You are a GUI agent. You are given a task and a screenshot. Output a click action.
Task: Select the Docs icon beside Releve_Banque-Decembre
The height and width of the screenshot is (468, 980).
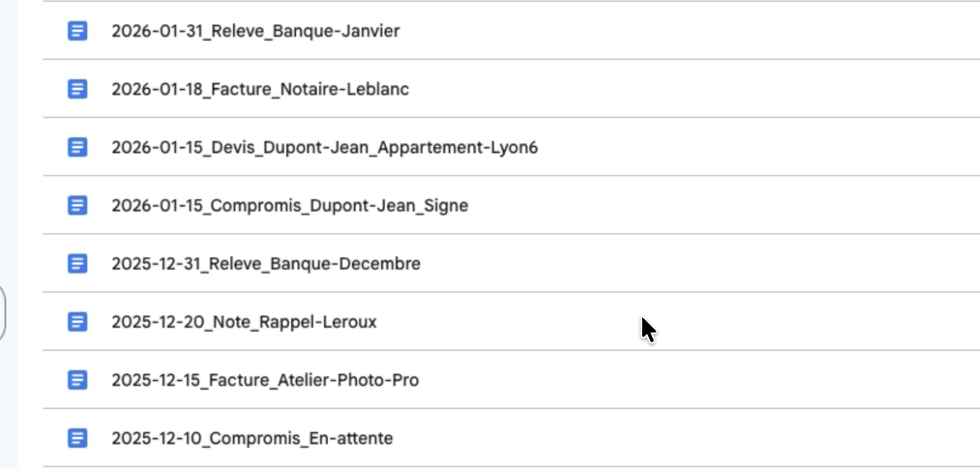[77, 264]
